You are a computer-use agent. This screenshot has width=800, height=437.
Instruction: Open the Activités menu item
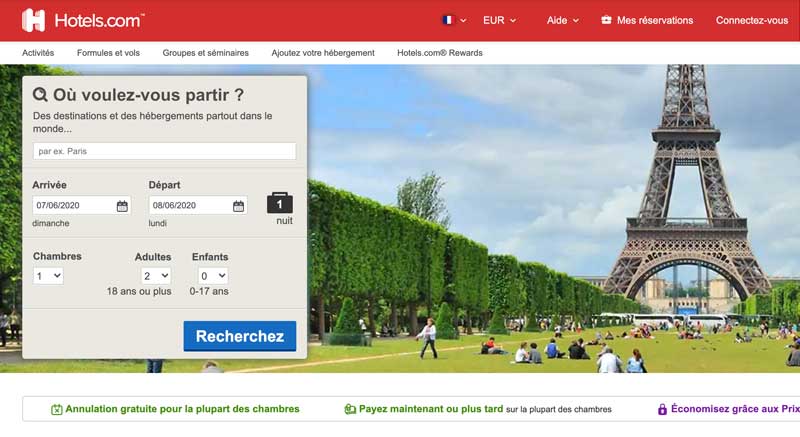tap(38, 53)
